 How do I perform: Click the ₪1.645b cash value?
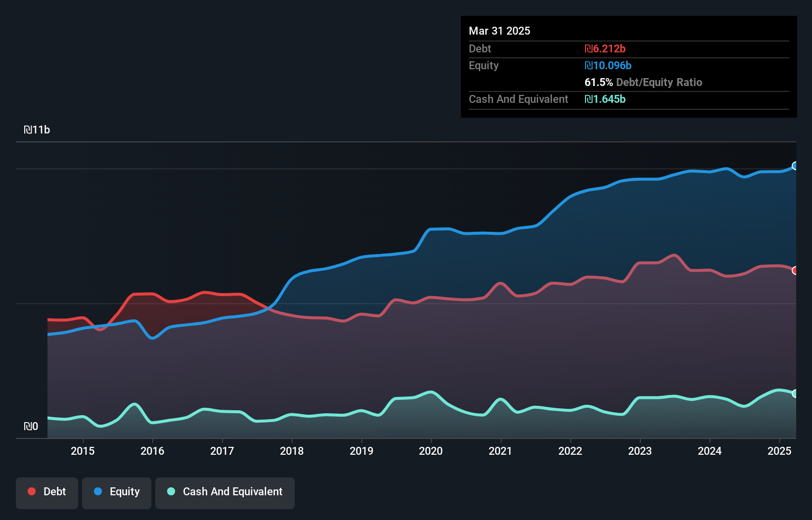[605, 99]
